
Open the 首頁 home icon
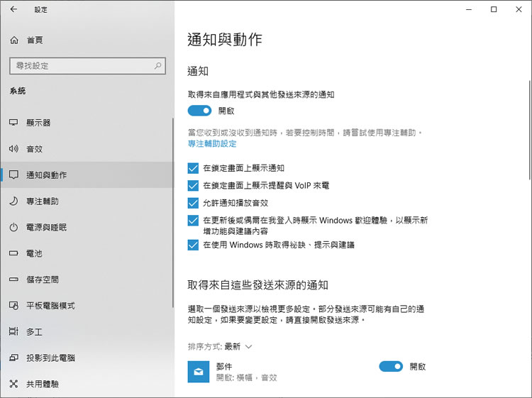[x=14, y=40]
